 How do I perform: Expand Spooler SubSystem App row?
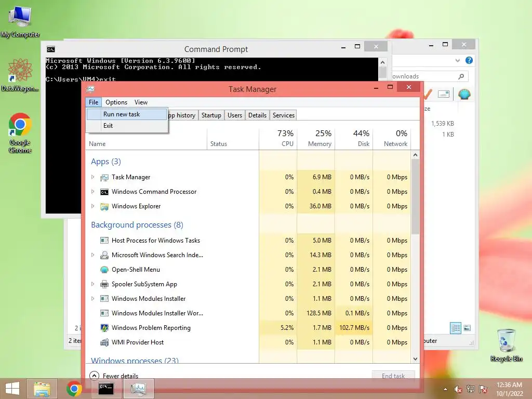coord(92,284)
